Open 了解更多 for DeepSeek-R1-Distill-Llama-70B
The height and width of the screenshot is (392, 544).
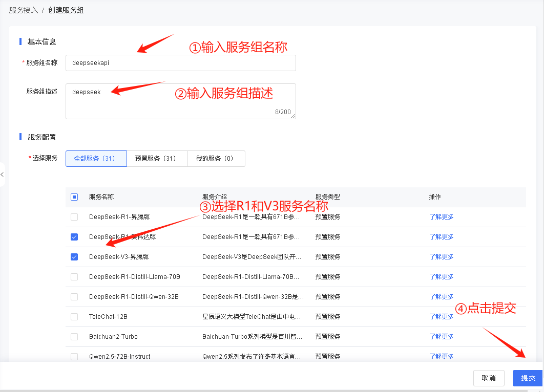click(442, 277)
